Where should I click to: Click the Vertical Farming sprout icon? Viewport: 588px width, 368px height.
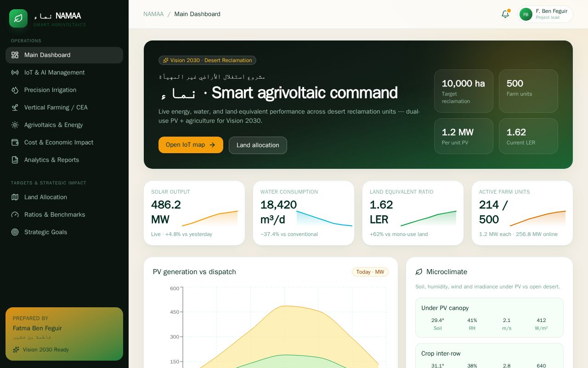[x=15, y=107]
